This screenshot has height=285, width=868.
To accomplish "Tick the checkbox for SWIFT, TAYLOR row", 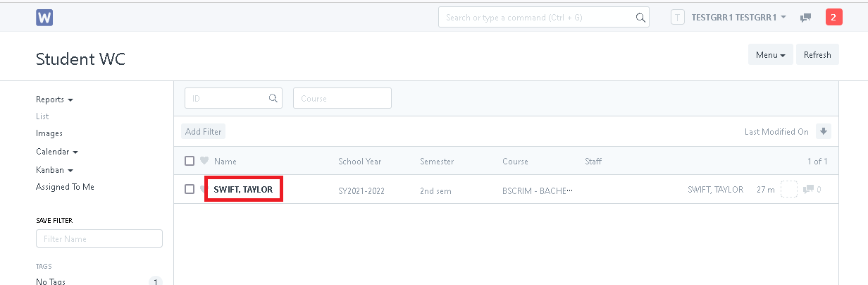I will (x=190, y=189).
